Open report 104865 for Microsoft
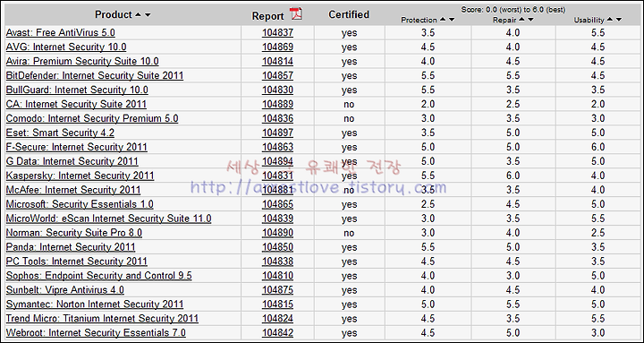This screenshot has width=644, height=343. pyautogui.click(x=277, y=204)
